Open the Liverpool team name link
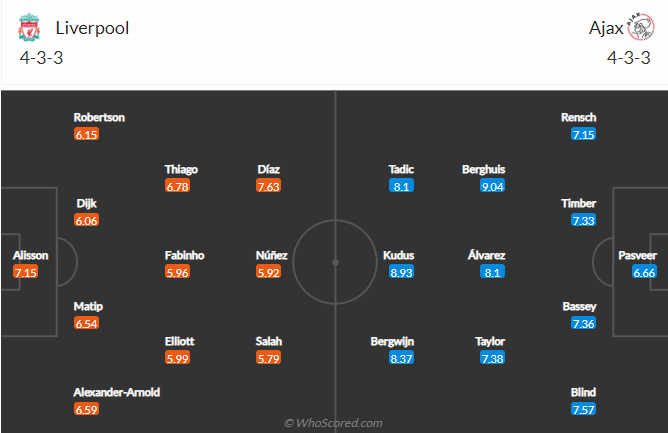This screenshot has width=668, height=433. click(93, 28)
